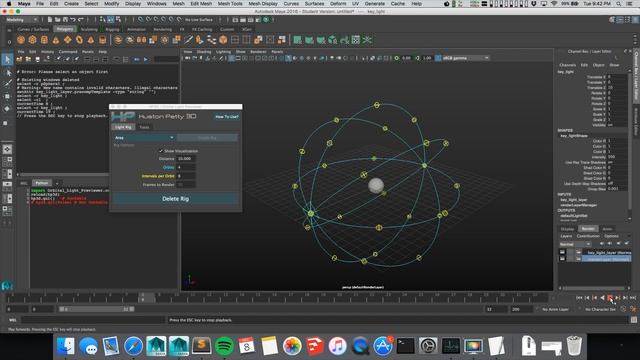Click the layer editor horizontal scrollbar

tap(594, 288)
